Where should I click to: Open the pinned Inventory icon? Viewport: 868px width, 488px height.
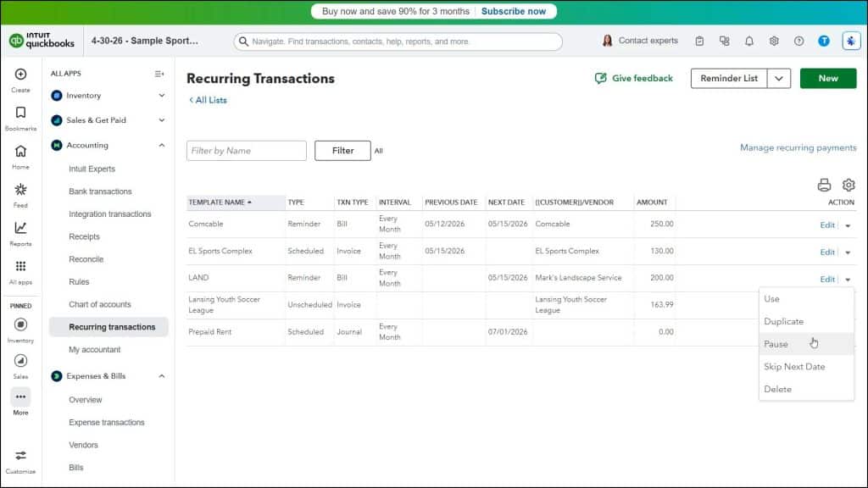[x=20, y=324]
